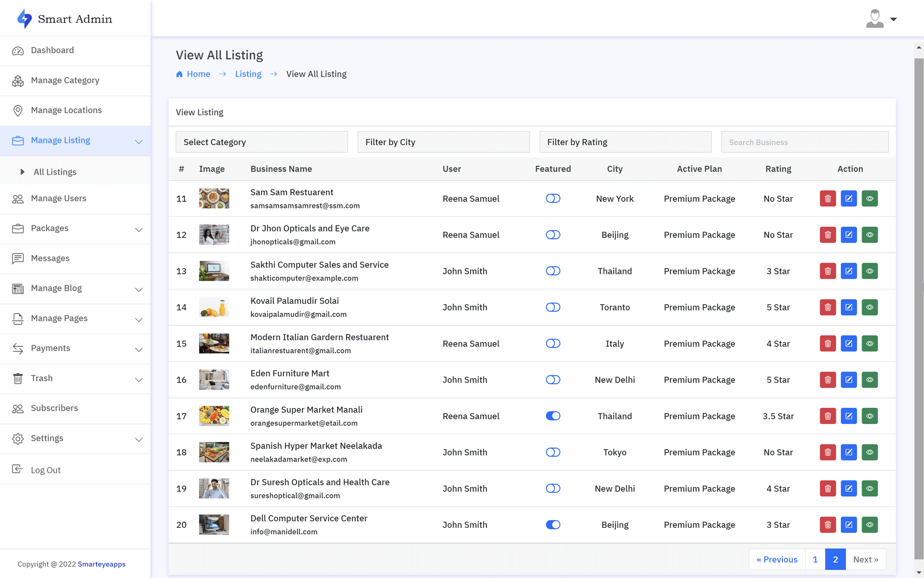Select Manage Users in the sidebar

click(x=58, y=198)
